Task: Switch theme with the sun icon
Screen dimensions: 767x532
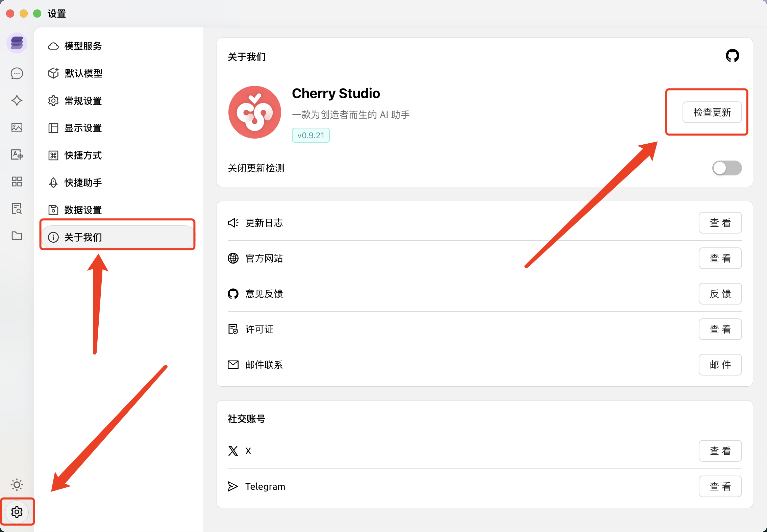Action: click(17, 485)
